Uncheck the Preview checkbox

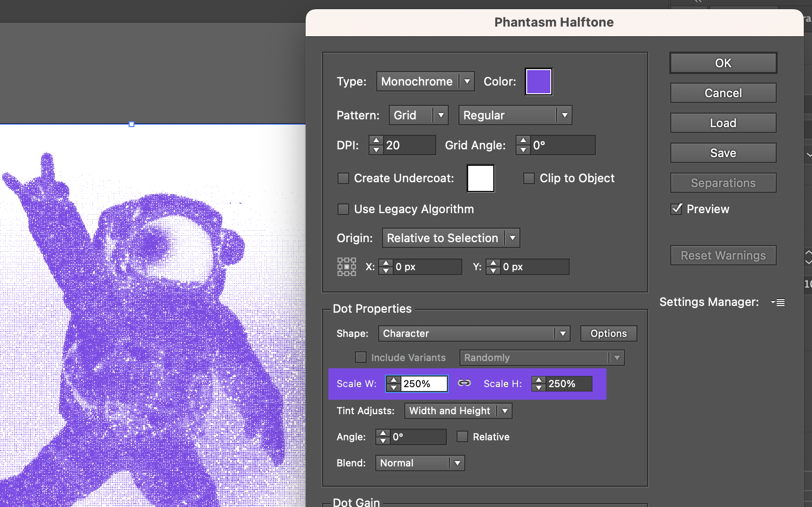(x=677, y=209)
